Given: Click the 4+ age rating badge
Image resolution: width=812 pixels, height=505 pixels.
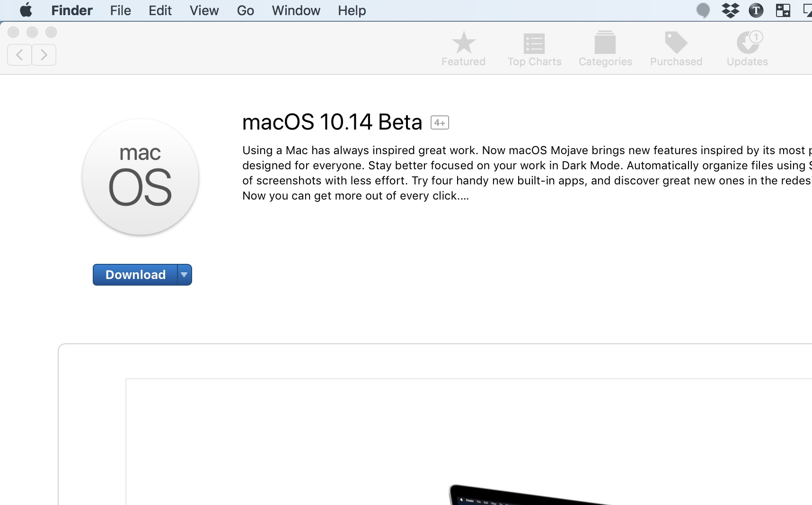Looking at the screenshot, I should coord(440,122).
